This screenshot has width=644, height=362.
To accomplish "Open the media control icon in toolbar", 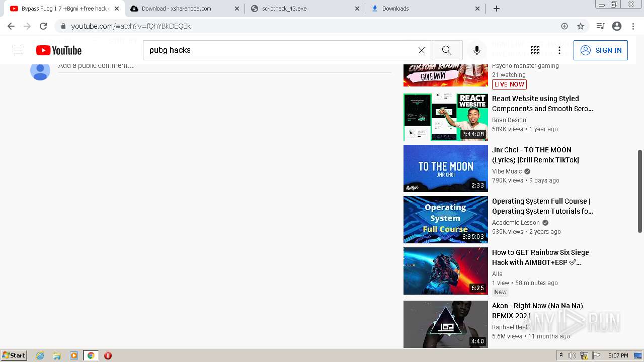I will pyautogui.click(x=600, y=26).
